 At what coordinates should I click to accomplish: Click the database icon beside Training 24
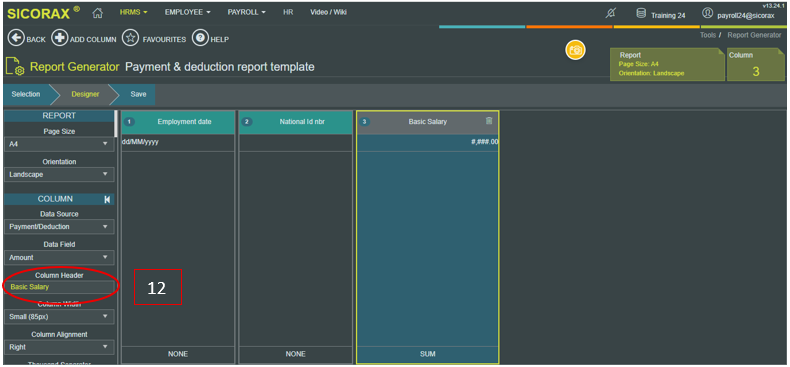[x=641, y=14]
